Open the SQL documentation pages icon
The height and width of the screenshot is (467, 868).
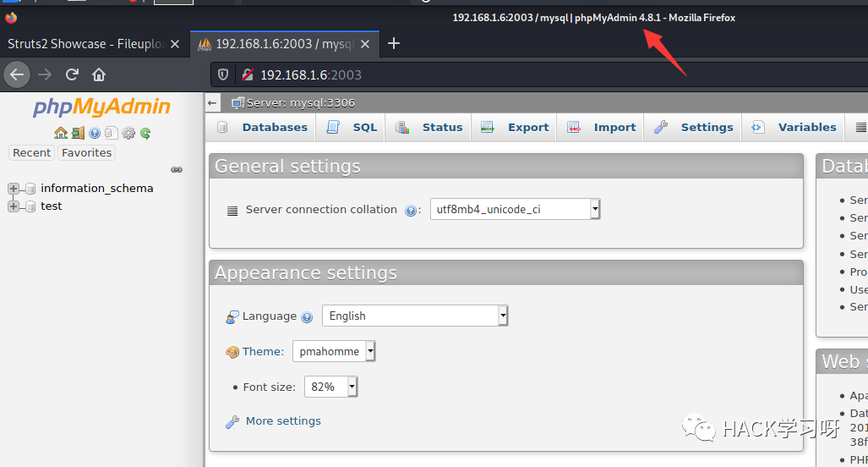click(x=112, y=133)
